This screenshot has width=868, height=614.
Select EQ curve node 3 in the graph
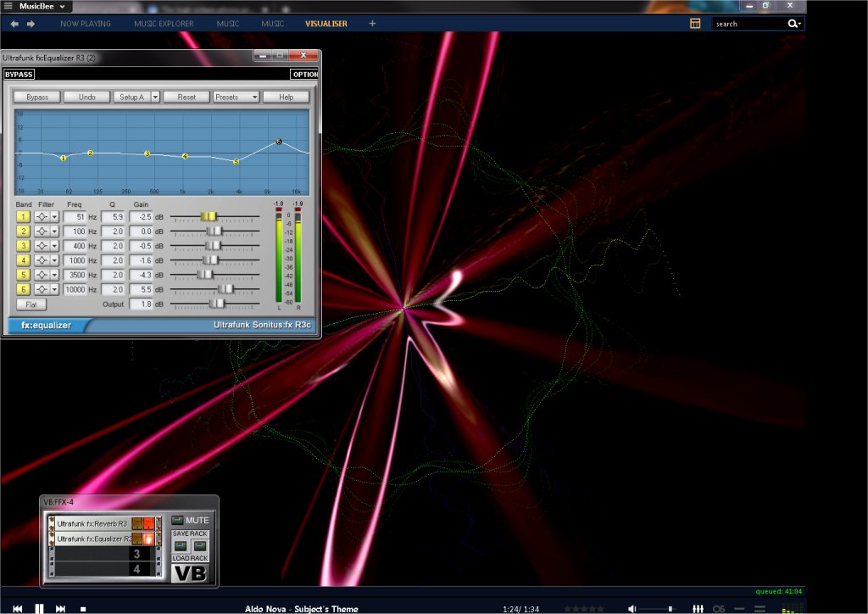pyautogui.click(x=147, y=153)
